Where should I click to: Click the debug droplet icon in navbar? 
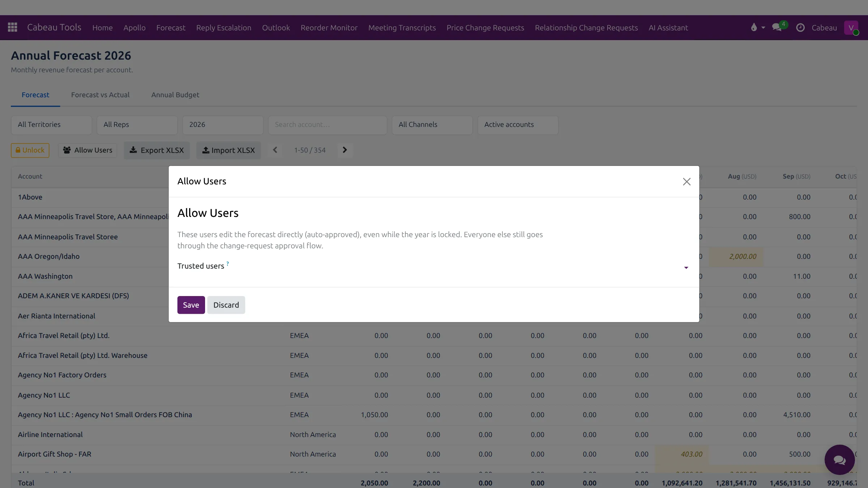tap(754, 27)
